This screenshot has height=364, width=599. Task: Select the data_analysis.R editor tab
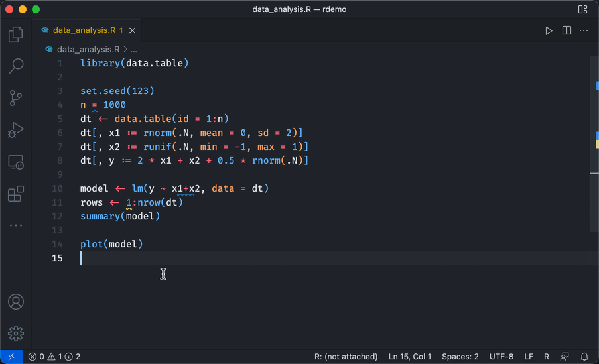pyautogui.click(x=84, y=30)
